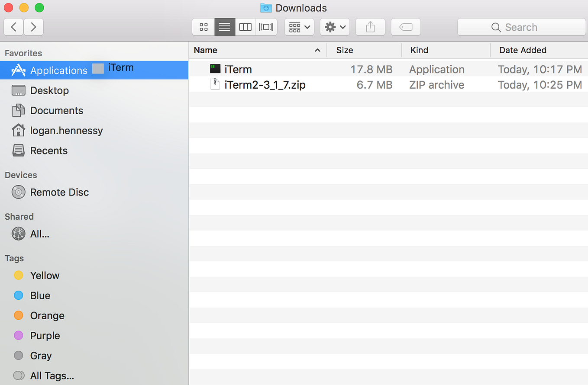Click in the Search field
The image size is (588, 385).
pos(521,27)
